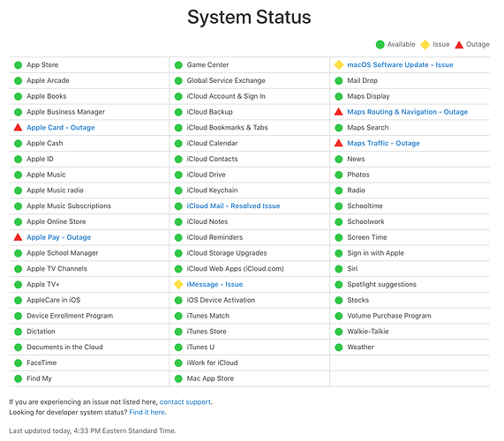The image size is (504, 441).
Task: Click the red triangle beside Maps Routing & Navigation
Action: click(339, 112)
